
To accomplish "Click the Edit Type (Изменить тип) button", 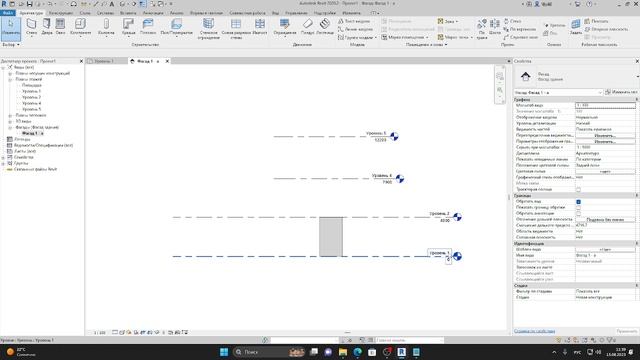I will (621, 93).
